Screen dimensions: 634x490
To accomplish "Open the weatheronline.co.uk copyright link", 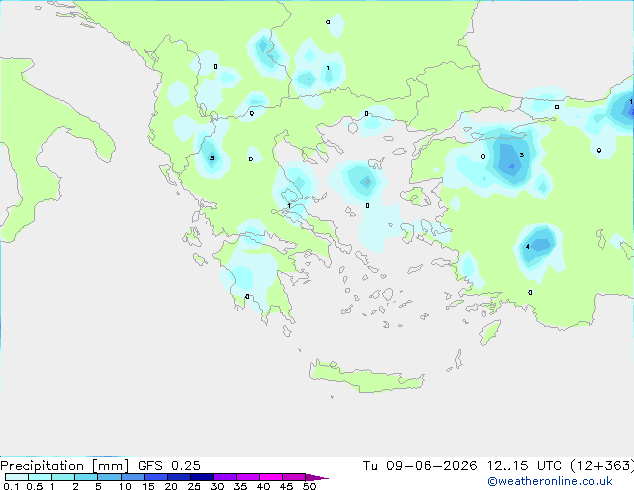I will pyautogui.click(x=550, y=481).
